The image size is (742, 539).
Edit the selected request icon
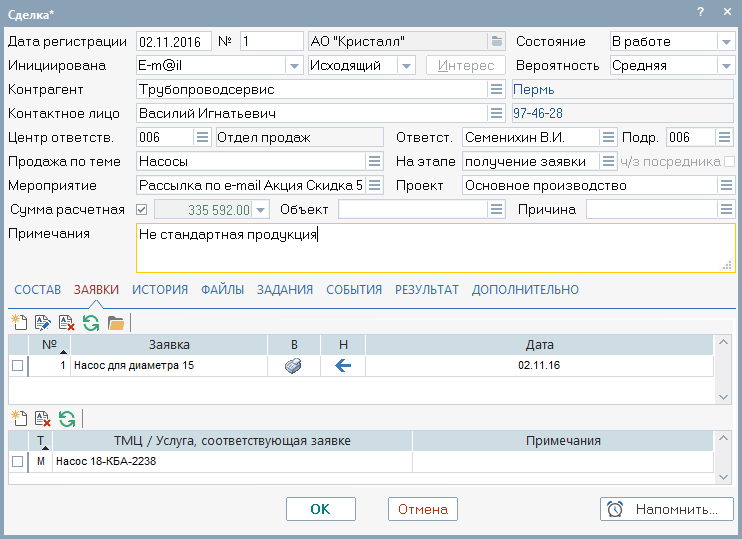(43, 323)
